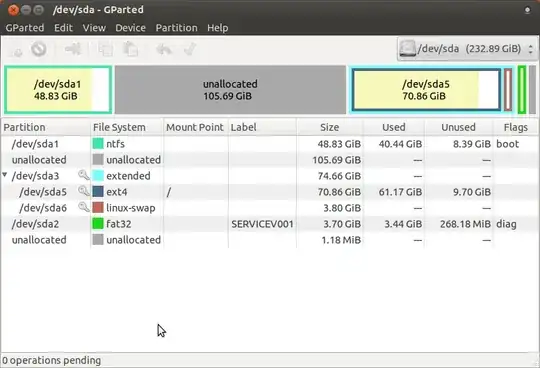Image resolution: width=540 pixels, height=368 pixels.
Task: Open the View menu
Action: click(94, 28)
